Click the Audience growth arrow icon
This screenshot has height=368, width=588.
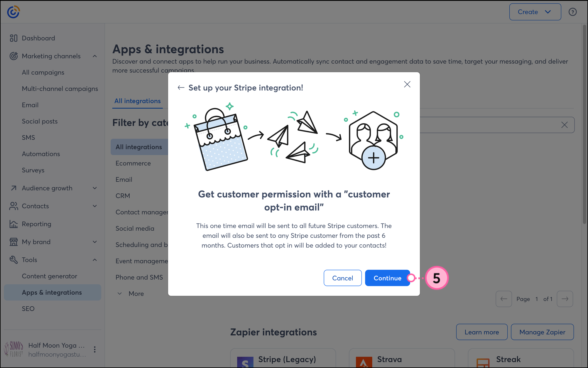pyautogui.click(x=13, y=188)
